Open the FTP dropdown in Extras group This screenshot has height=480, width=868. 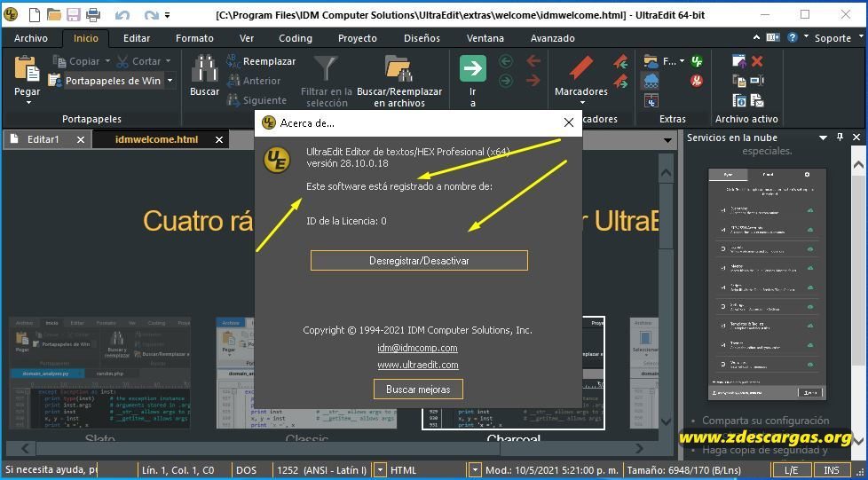tap(682, 61)
